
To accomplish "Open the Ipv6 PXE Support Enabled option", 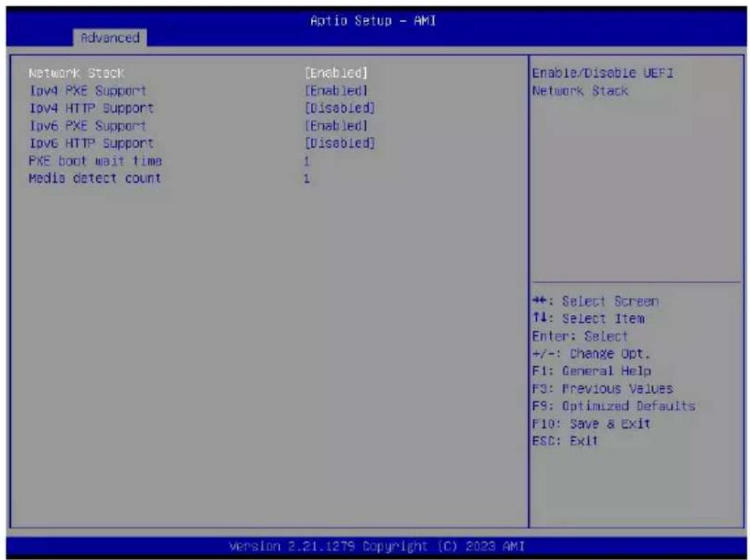I will click(x=336, y=126).
